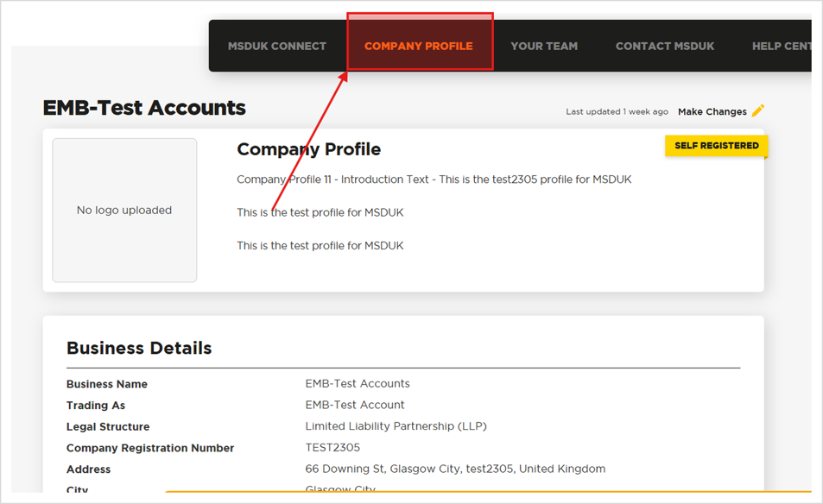Select the Trading As label
Viewport: 823px width, 504px height.
[96, 406]
